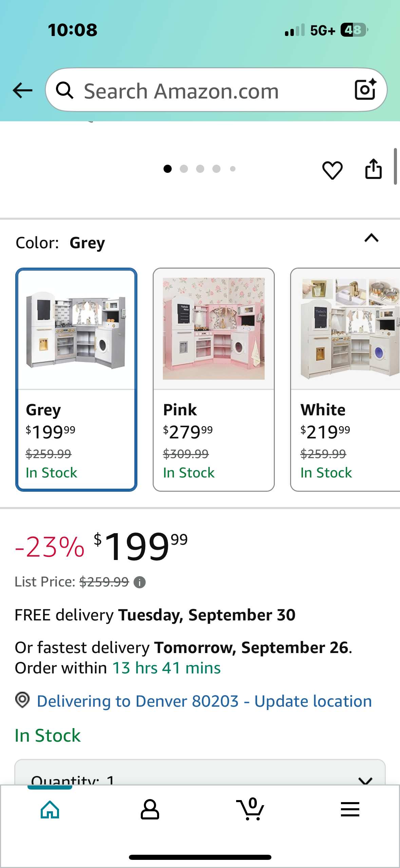Tap the Search Amazon.com field
This screenshot has height=868, width=400.
[210, 91]
